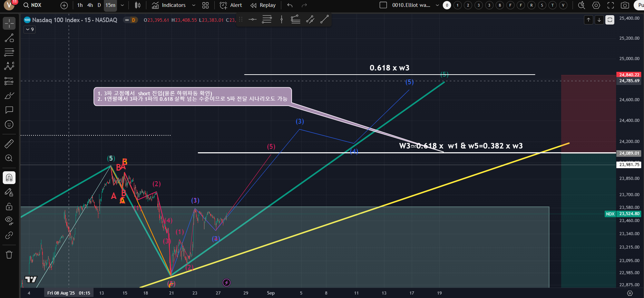Click the Replay button
This screenshot has height=298, width=644.
click(x=263, y=5)
